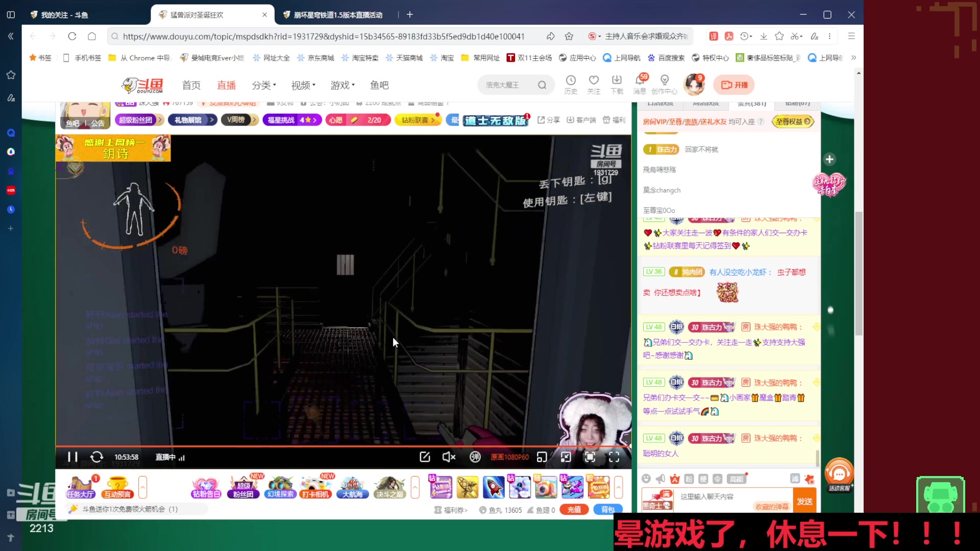The height and width of the screenshot is (551, 980).
Task: Expand the V周榜 weekly ranking chevron
Action: pos(253,119)
